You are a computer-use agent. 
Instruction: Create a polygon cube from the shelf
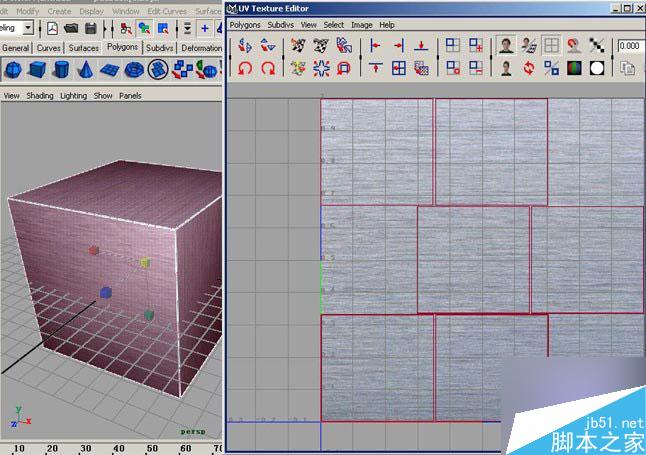(37, 69)
